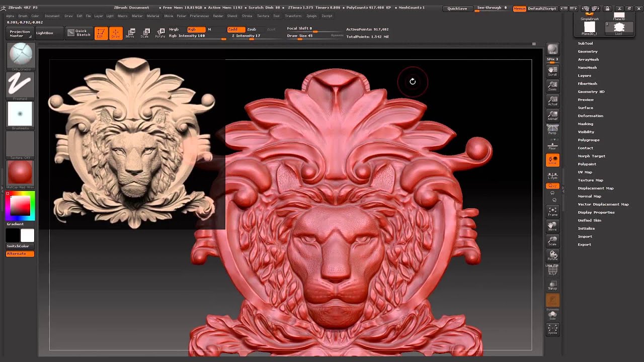644x362 pixels.
Task: Click the Xpose icon
Action: pos(552,330)
